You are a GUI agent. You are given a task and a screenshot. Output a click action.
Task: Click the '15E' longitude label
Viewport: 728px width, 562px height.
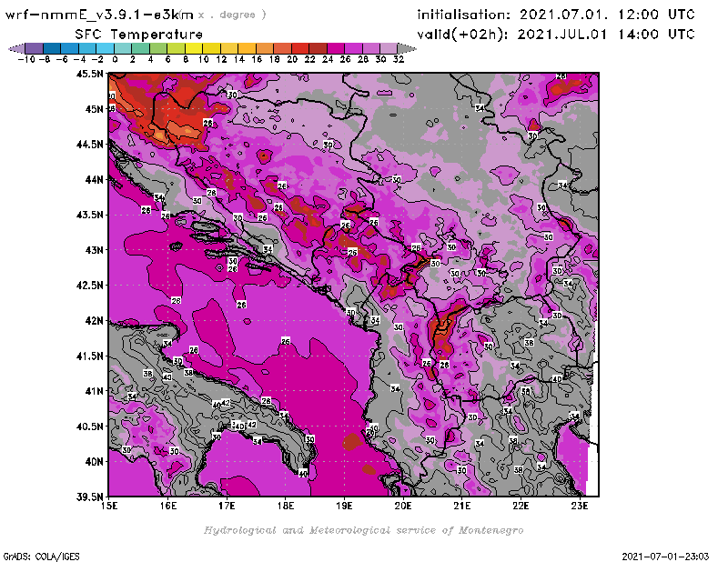pyautogui.click(x=109, y=506)
